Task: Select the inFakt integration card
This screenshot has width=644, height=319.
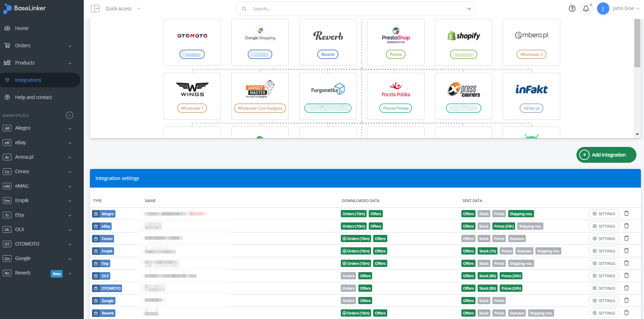Action: coord(531,96)
